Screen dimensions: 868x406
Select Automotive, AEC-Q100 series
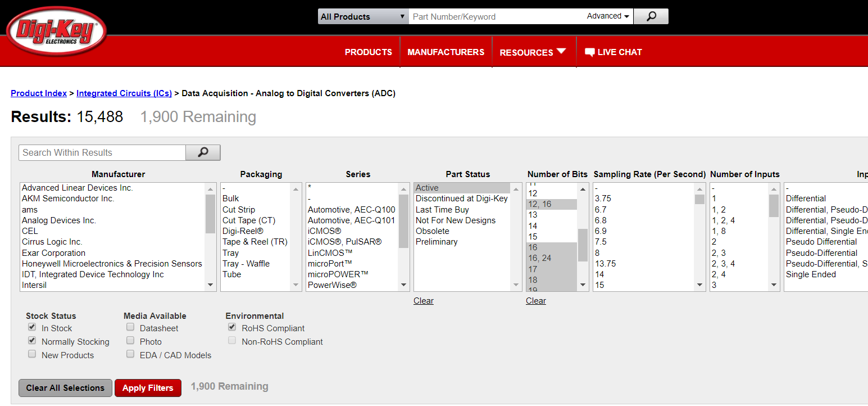(x=352, y=210)
